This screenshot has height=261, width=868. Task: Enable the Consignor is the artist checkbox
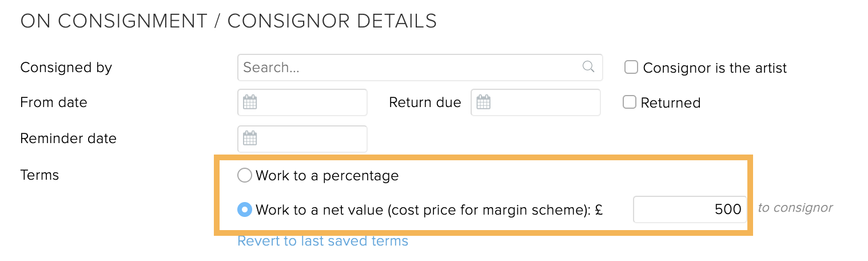pos(631,68)
